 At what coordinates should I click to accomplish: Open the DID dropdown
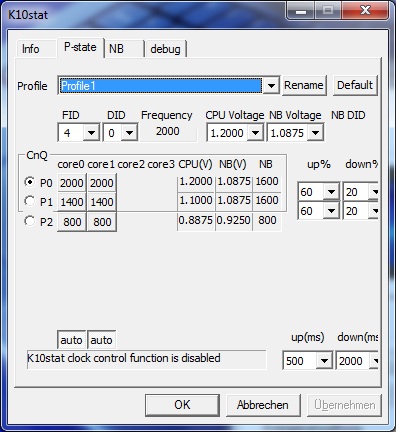click(129, 133)
